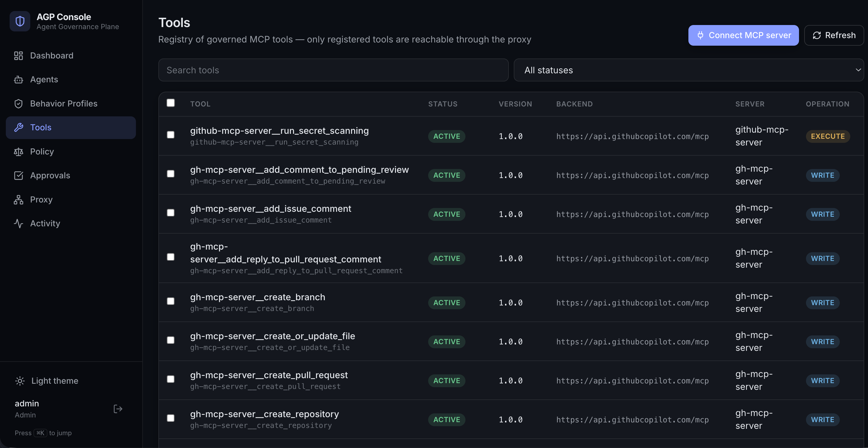Check the run_secret_scanning tool row
The image size is (868, 448).
pyautogui.click(x=171, y=135)
